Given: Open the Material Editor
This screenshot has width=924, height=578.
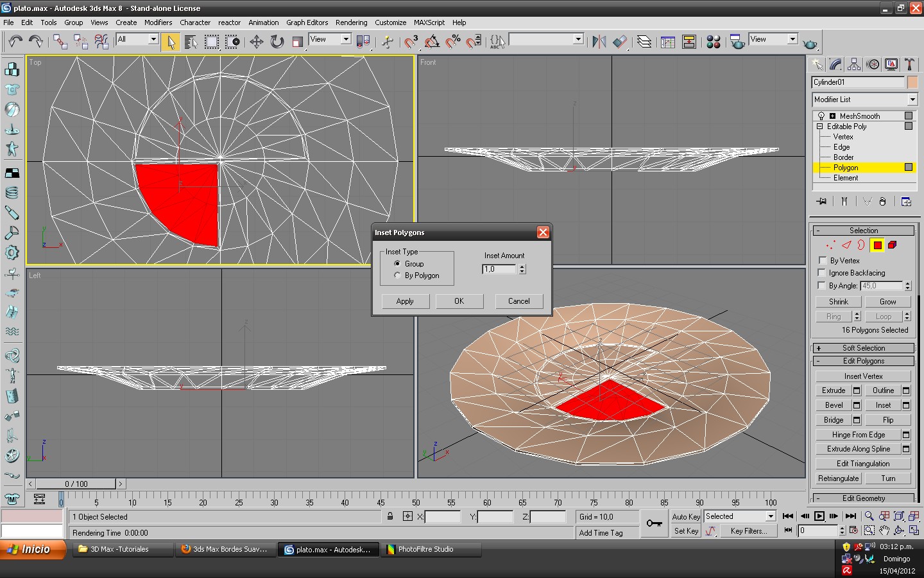Looking at the screenshot, I should 714,42.
